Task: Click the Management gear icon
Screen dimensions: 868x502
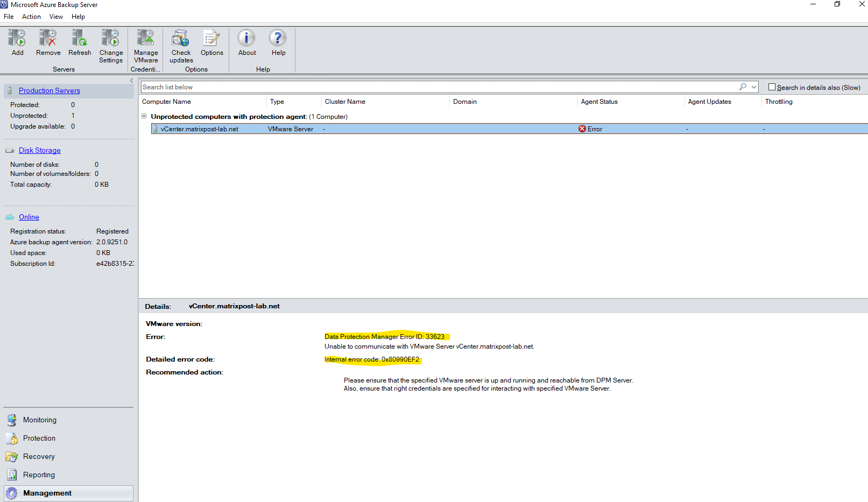Action: (x=12, y=493)
